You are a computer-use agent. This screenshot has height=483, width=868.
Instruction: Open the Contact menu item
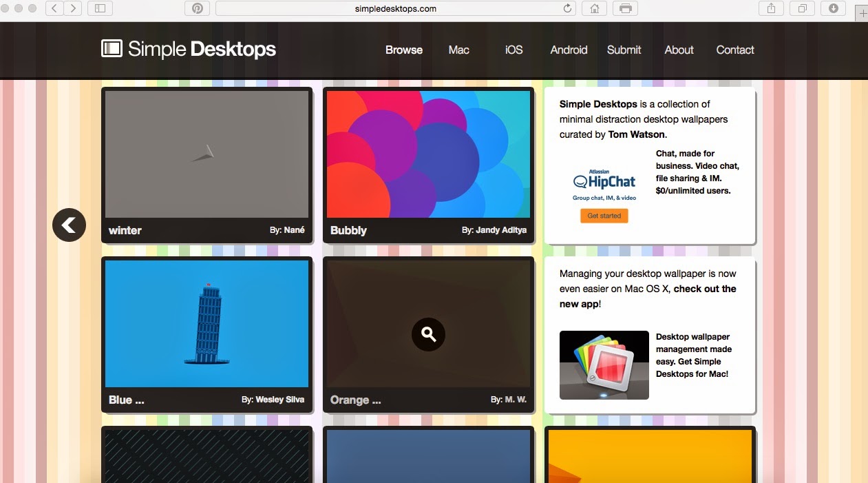pyautogui.click(x=735, y=50)
